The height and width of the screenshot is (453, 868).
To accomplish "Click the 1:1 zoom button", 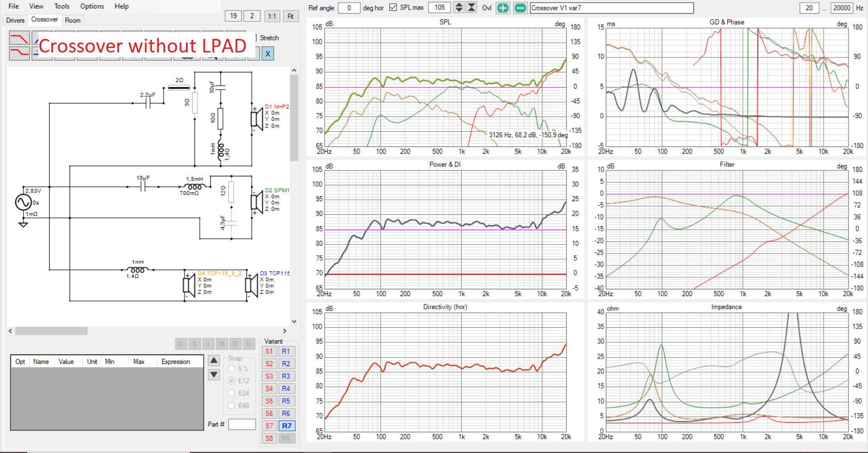I will click(272, 16).
